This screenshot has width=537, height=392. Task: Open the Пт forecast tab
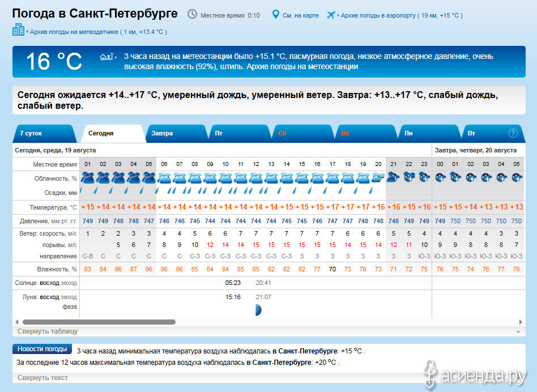click(239, 134)
